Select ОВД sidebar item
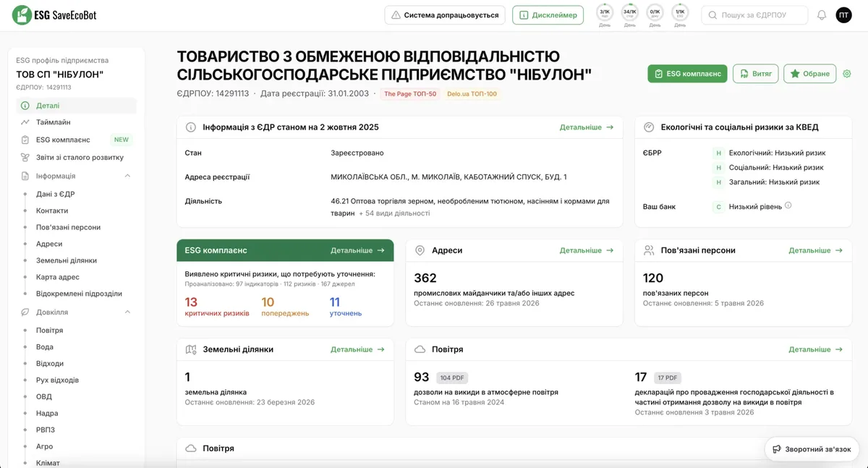The height and width of the screenshot is (468, 868). click(x=44, y=397)
